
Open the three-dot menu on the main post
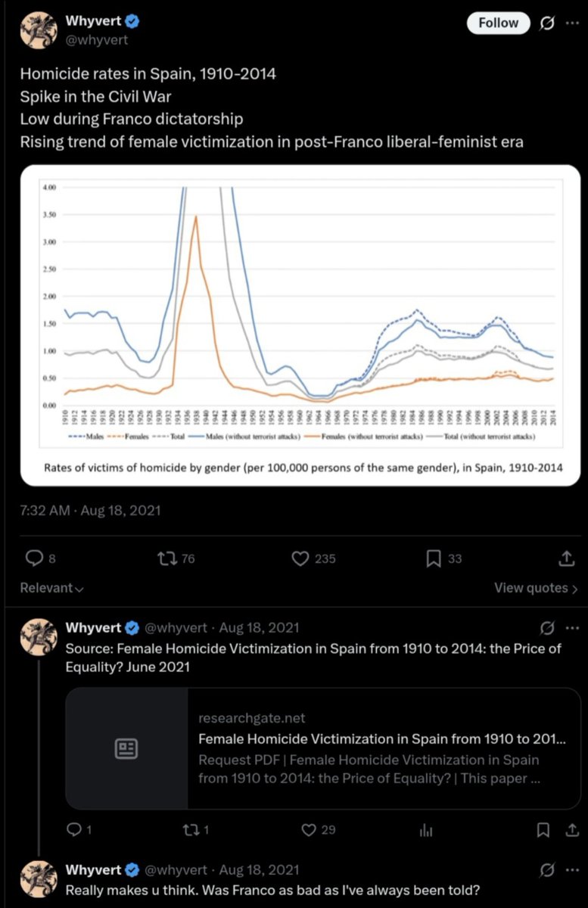tap(571, 23)
